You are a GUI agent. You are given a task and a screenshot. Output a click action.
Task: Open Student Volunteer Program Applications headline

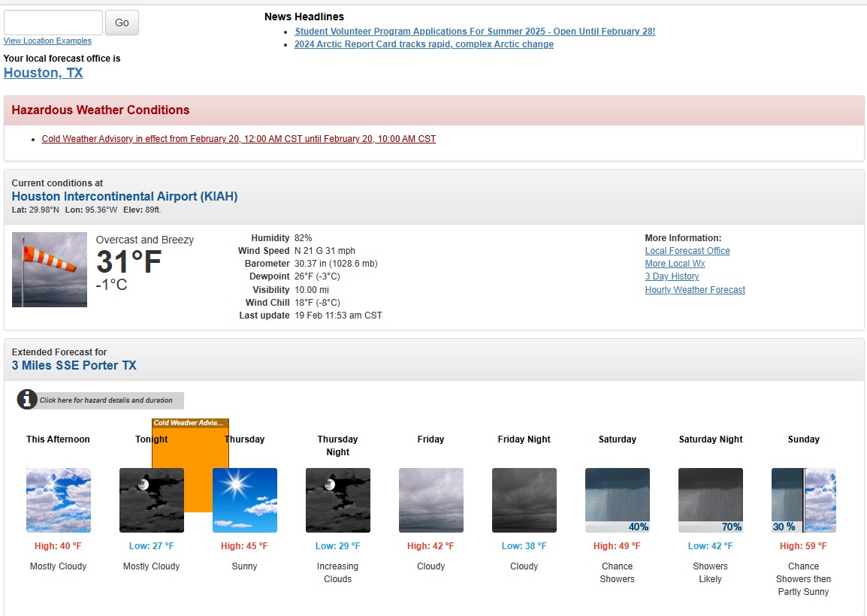click(x=475, y=32)
